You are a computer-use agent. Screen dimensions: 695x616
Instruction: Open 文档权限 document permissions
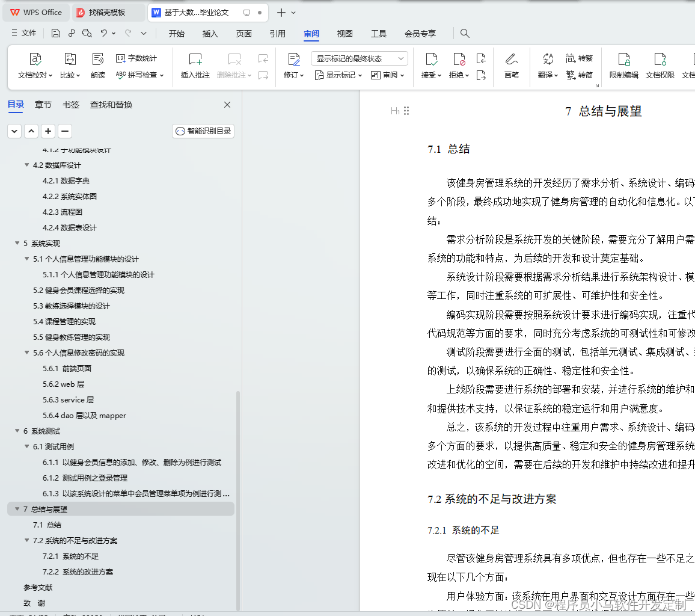(660, 66)
